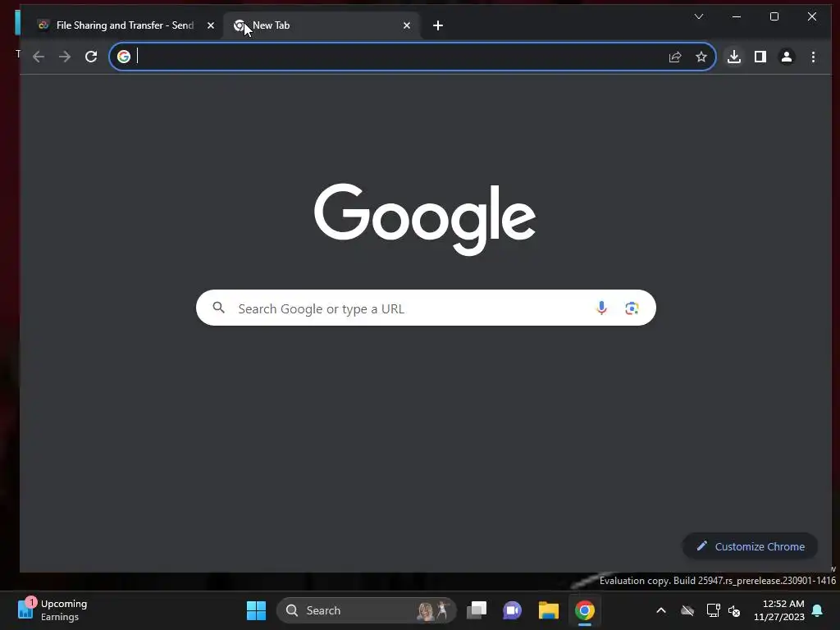Open Chrome three-dot menu
The height and width of the screenshot is (630, 840).
(813, 57)
